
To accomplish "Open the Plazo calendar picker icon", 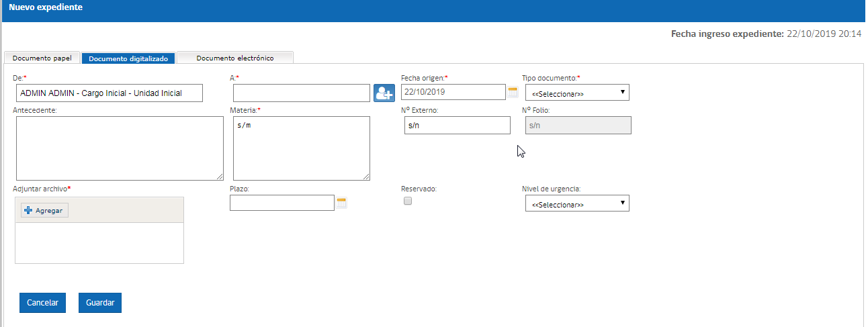I will pos(342,203).
